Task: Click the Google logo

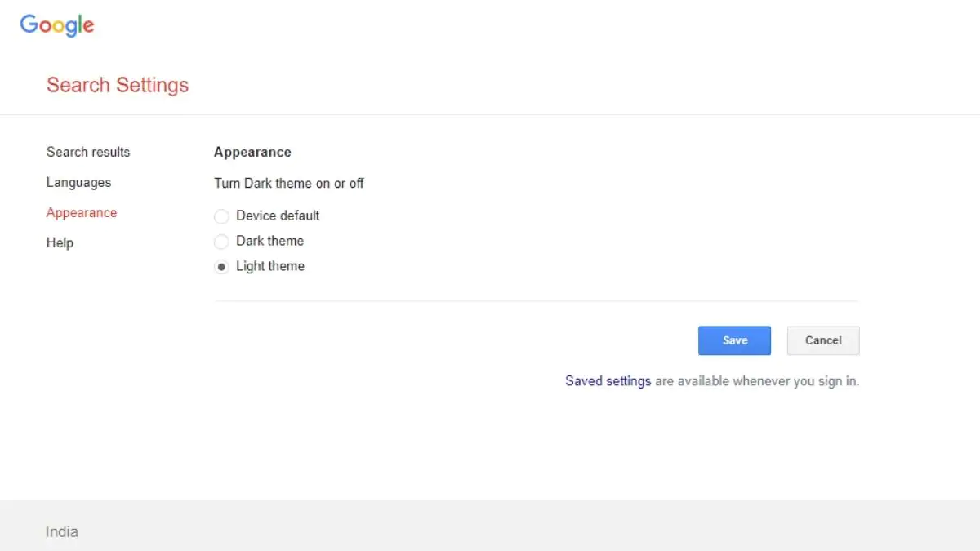Action: [57, 25]
